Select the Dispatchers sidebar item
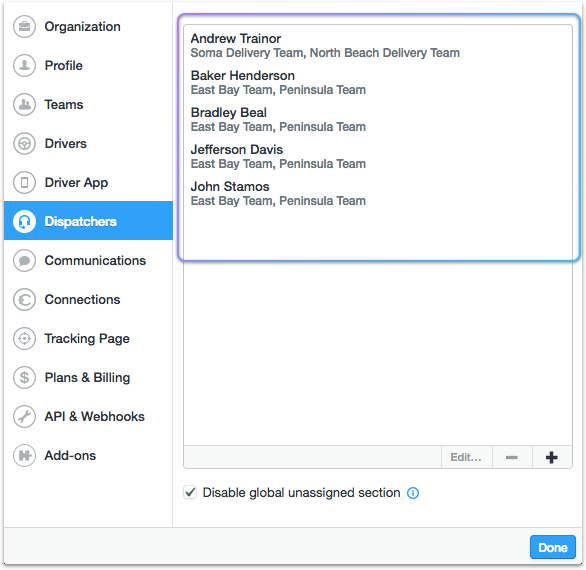 (x=88, y=221)
